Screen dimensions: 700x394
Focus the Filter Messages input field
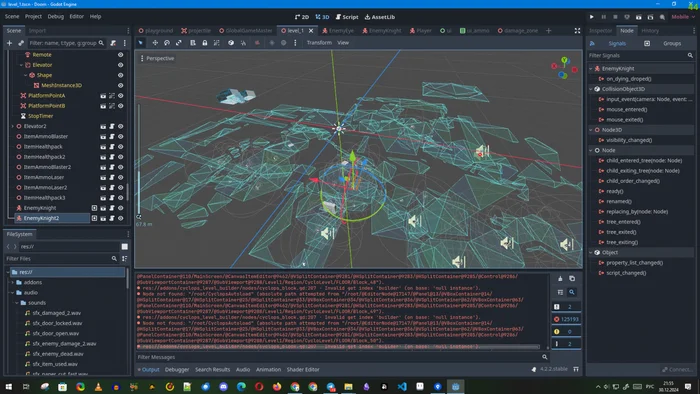[339, 357]
